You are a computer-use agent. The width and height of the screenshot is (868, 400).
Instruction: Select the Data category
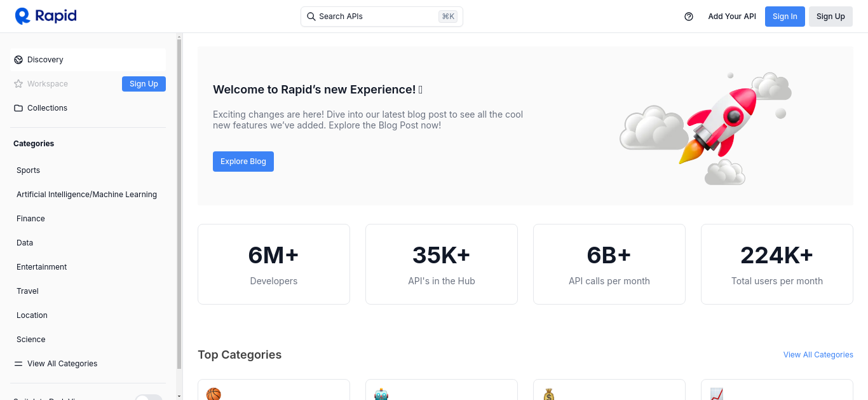(x=25, y=243)
